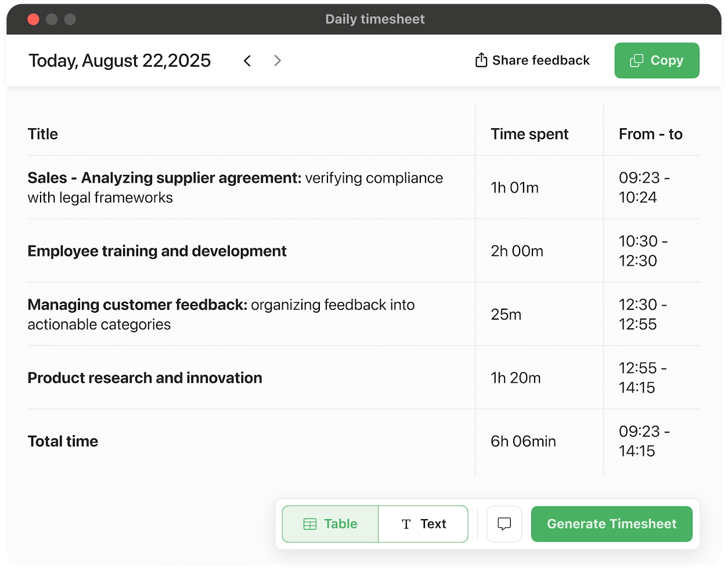Go to the previous day arrow

click(247, 61)
